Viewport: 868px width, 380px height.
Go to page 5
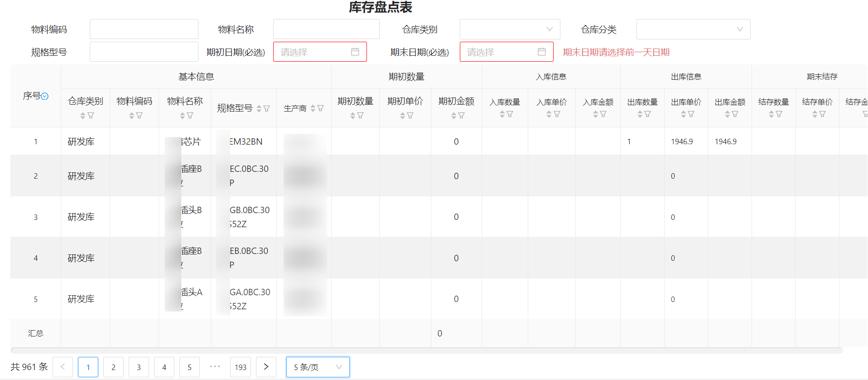click(189, 367)
